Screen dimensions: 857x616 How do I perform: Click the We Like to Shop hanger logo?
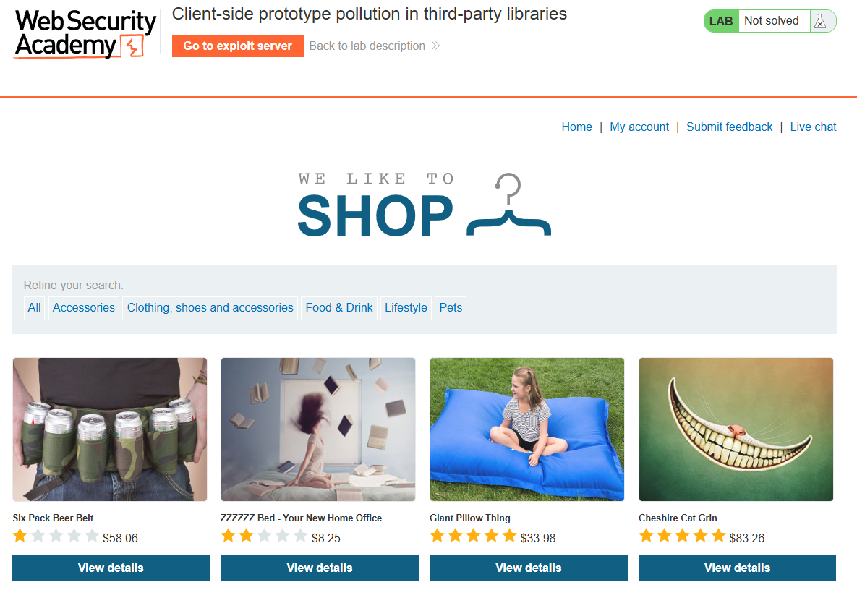(x=424, y=205)
